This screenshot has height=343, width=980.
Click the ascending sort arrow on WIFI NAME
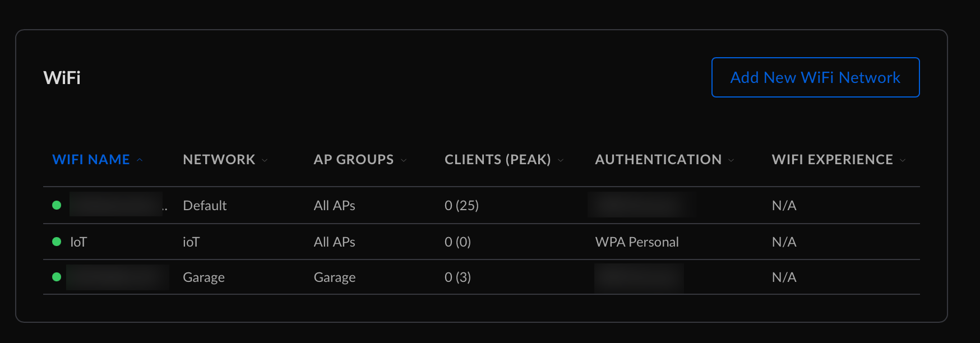click(140, 160)
